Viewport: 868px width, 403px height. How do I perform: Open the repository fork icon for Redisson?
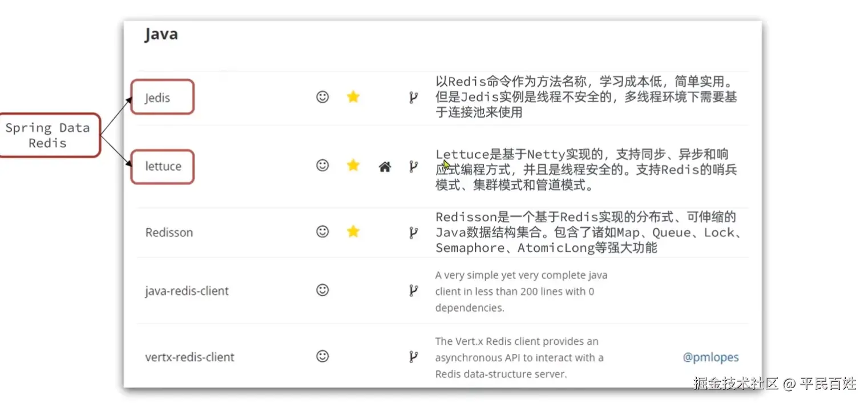(x=413, y=232)
